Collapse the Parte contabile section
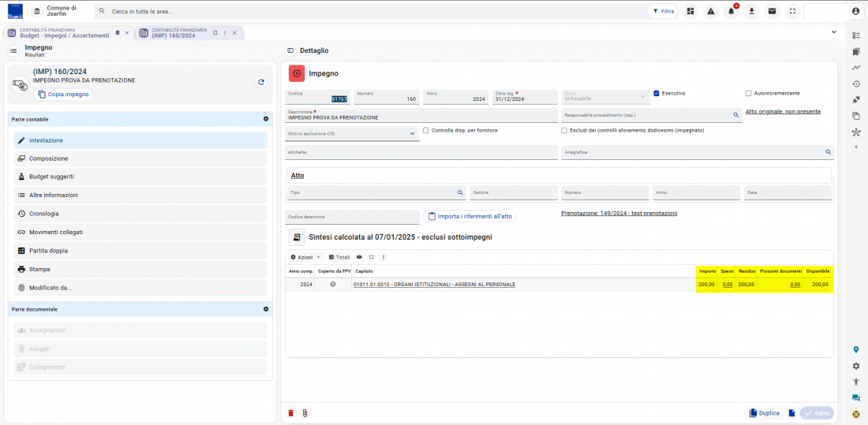Screen dimensions: 868x425 pos(266,119)
